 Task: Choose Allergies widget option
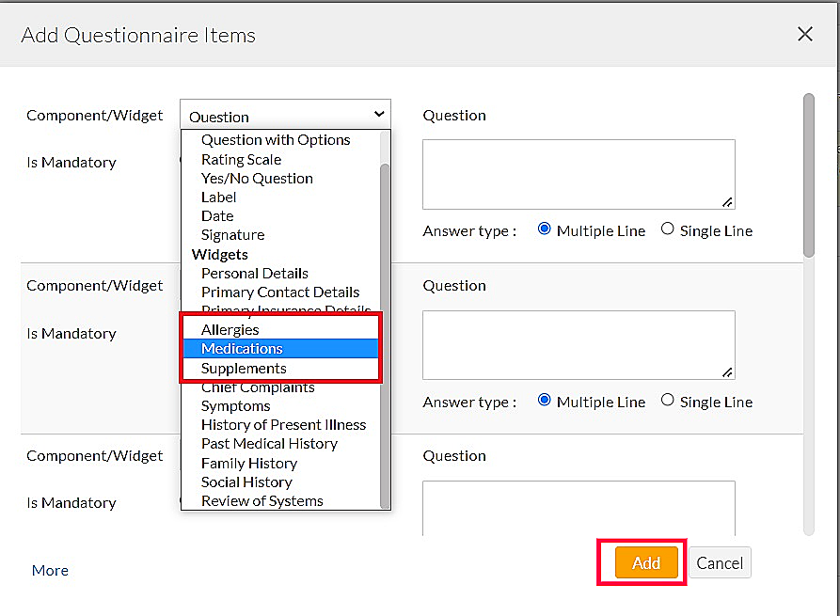232,329
